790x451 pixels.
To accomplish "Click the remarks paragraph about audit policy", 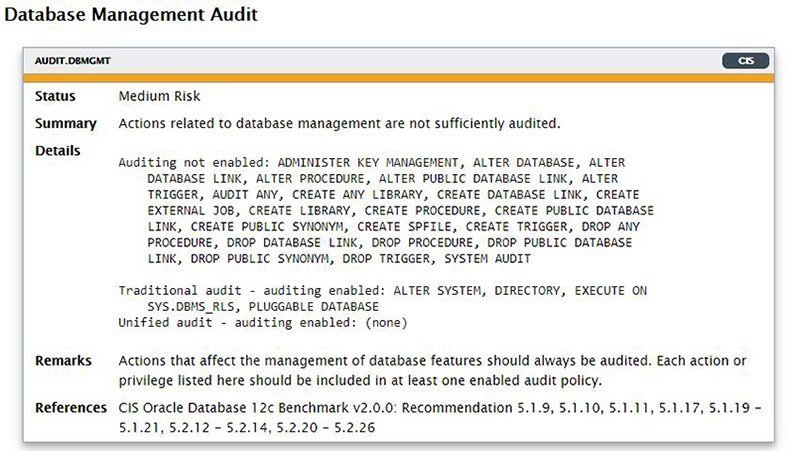I will click(432, 370).
